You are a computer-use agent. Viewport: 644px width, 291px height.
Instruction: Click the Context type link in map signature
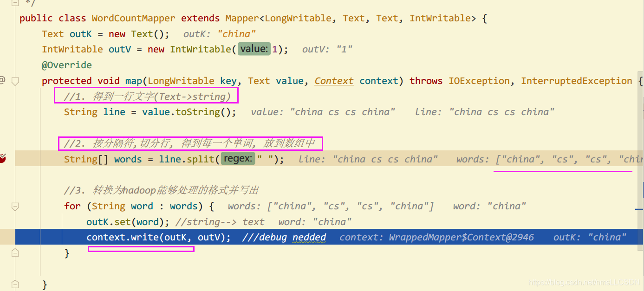334,81
